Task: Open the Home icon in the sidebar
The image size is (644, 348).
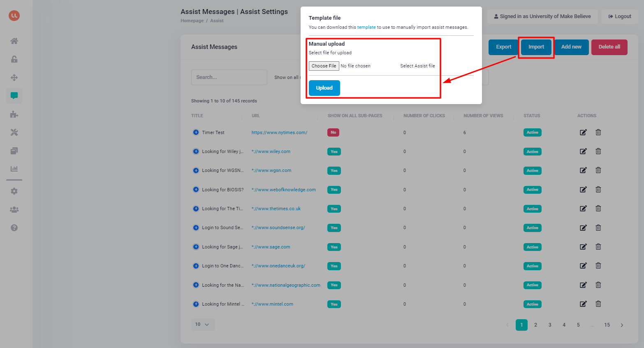Action: 14,41
